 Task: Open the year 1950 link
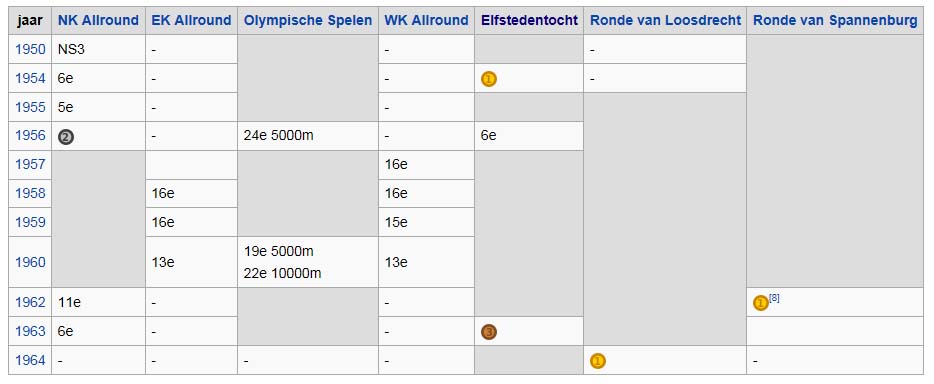(30, 49)
